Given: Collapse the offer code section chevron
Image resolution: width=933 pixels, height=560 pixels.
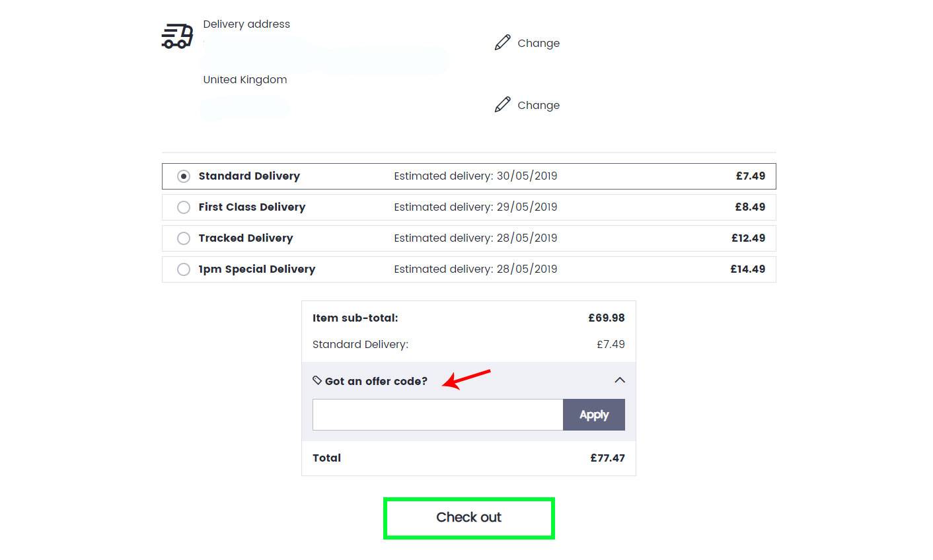Looking at the screenshot, I should [x=619, y=380].
